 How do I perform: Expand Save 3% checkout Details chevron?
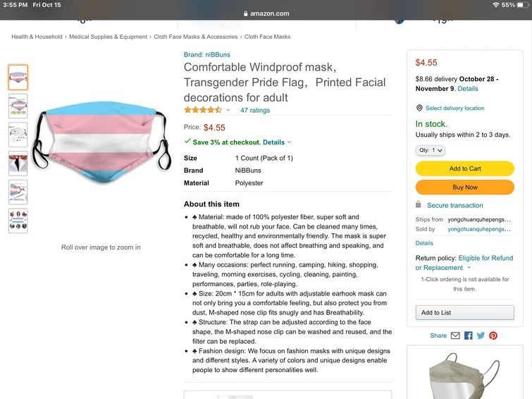pyautogui.click(x=289, y=142)
